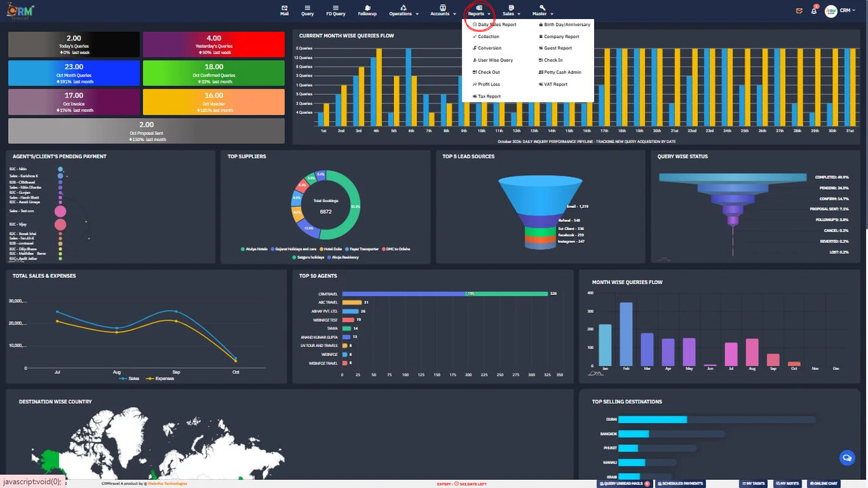The height and width of the screenshot is (488, 868).
Task: Open the Oct Confirmed Queries card
Action: click(214, 73)
